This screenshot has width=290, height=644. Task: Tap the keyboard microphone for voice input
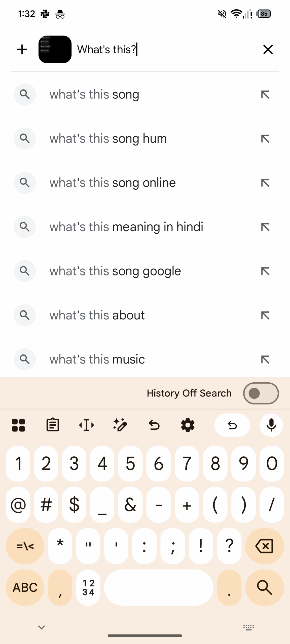coord(271,425)
